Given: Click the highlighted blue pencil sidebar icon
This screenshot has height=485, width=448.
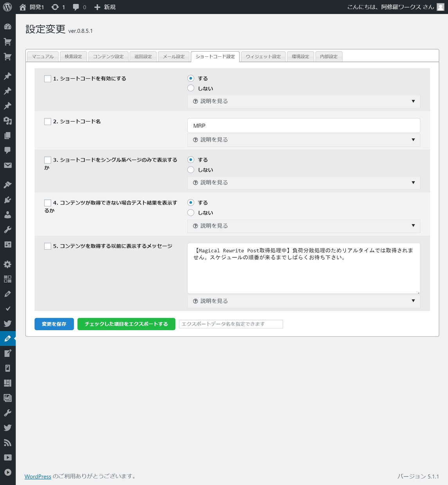Looking at the screenshot, I should click(x=7, y=338).
